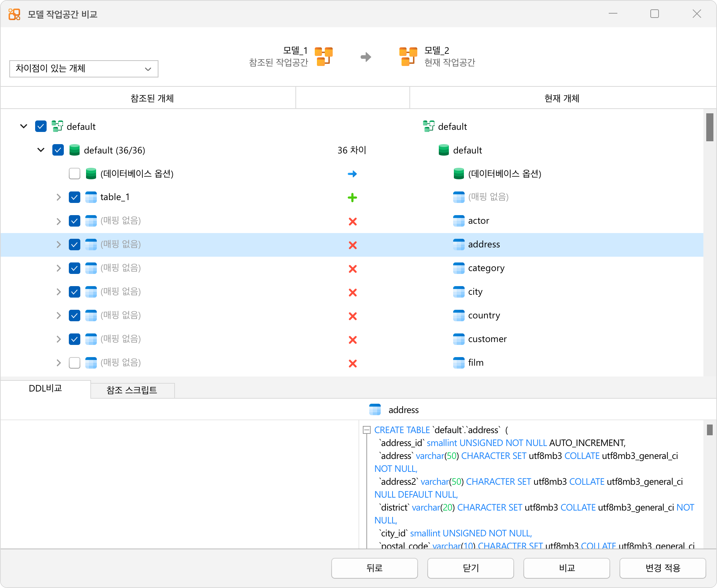Click the red X in the country row

click(353, 316)
